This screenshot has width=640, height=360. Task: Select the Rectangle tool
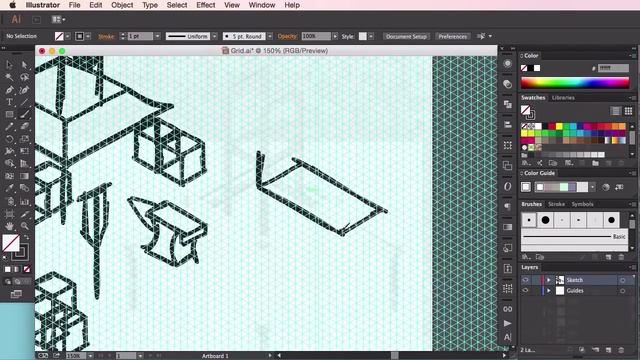[9, 114]
